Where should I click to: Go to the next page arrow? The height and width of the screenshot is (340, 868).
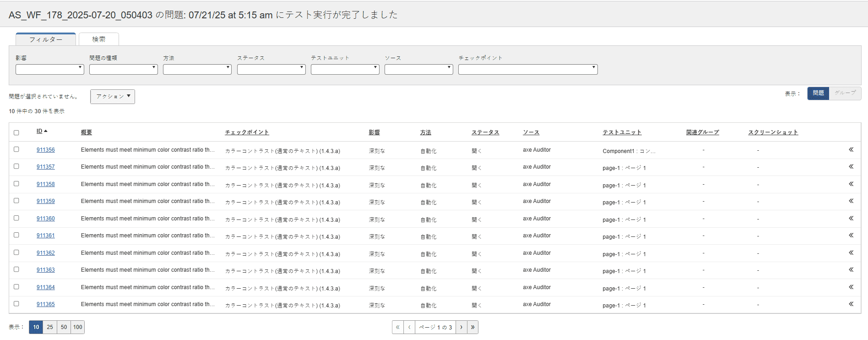coord(461,327)
